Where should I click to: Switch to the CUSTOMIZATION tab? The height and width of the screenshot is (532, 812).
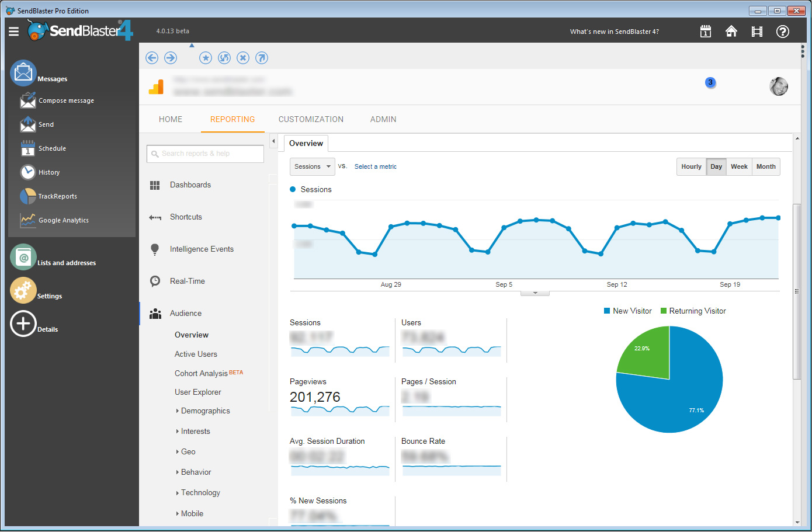click(x=311, y=119)
